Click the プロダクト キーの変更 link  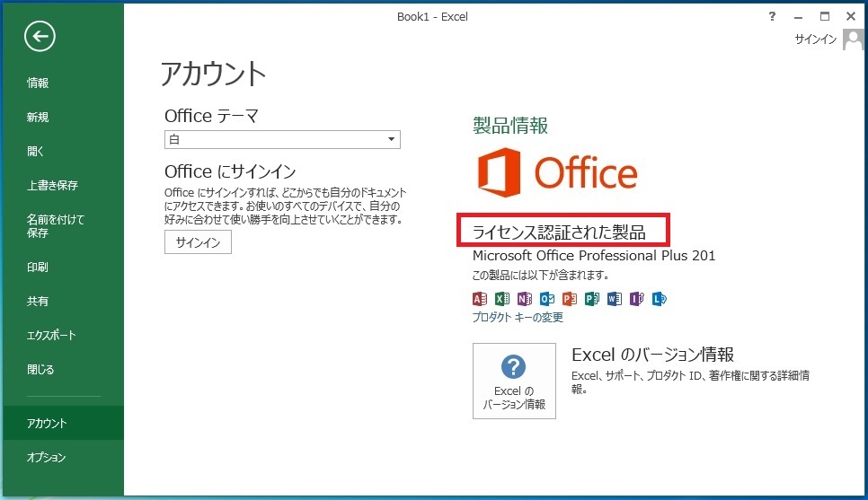pos(518,317)
